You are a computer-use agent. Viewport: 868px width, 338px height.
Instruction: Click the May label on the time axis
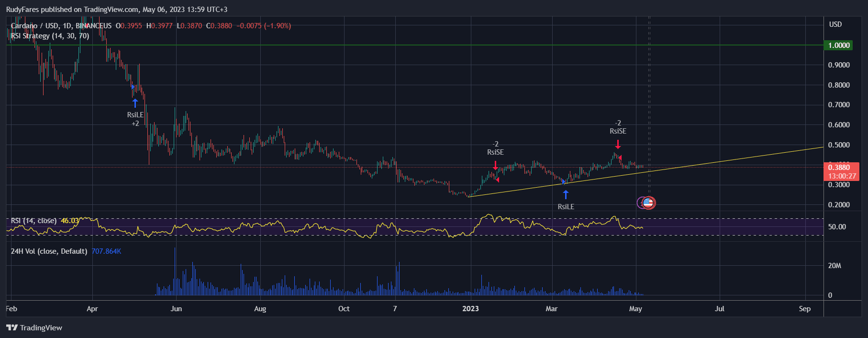point(635,309)
